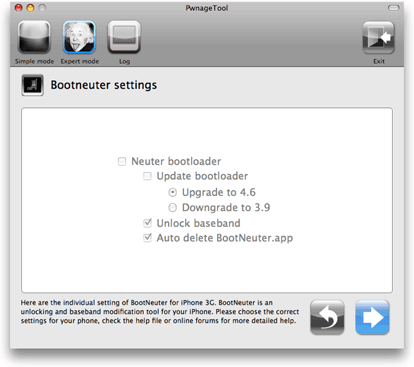The image size is (414, 367).
Task: Minimize window with the yellow button
Action: [30, 8]
